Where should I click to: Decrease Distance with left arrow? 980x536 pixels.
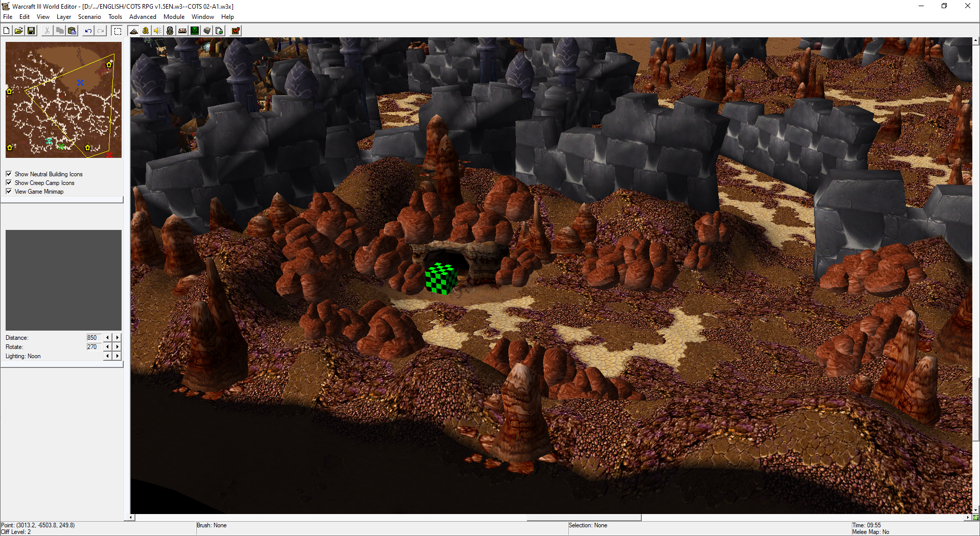(107, 337)
